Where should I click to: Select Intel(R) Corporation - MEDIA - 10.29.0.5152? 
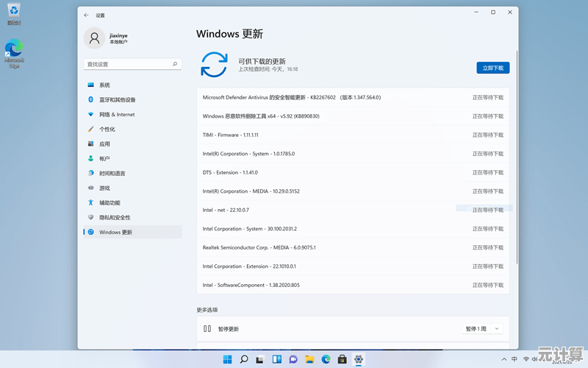(x=353, y=191)
